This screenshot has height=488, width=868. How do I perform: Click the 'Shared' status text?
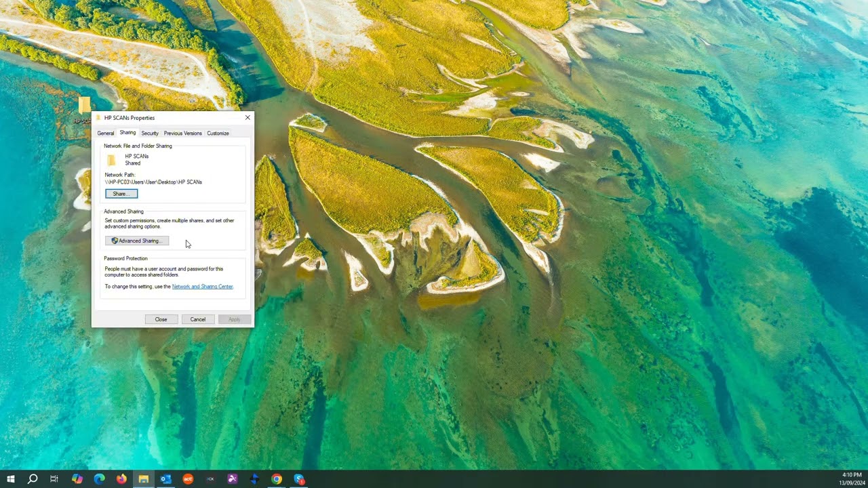133,163
